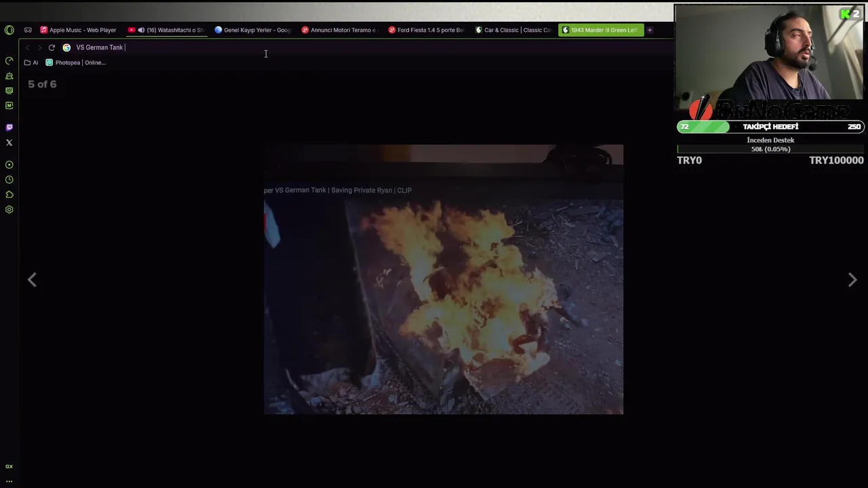Open the green M sidebar icon
Image resolution: width=868 pixels, height=488 pixels.
pos(9,106)
